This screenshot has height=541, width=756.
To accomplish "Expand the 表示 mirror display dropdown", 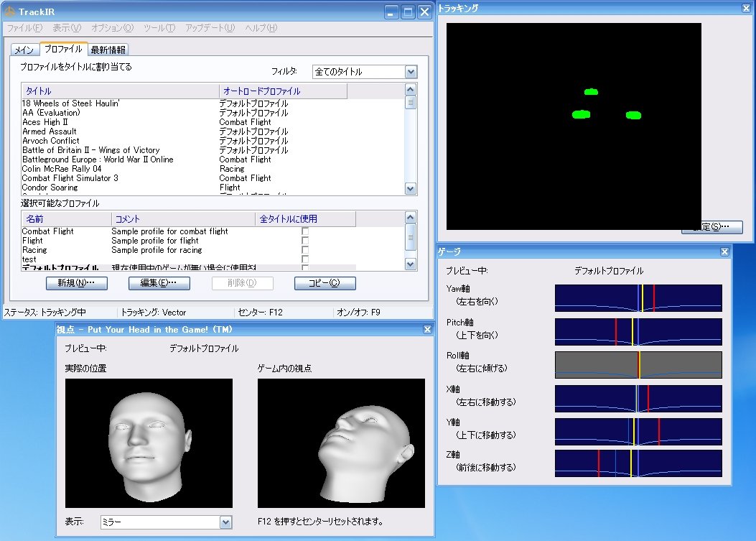I will [226, 522].
